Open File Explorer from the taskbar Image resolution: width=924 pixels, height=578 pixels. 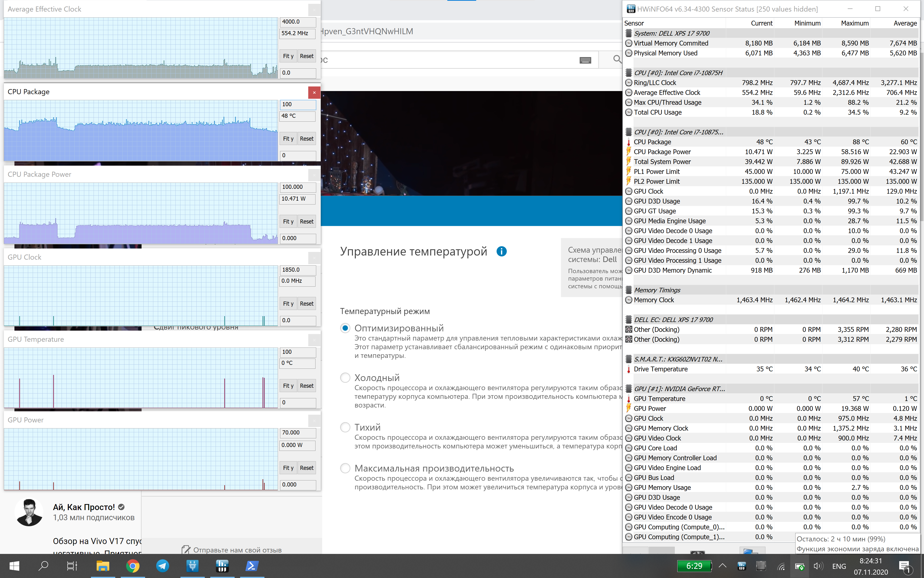pos(103,566)
